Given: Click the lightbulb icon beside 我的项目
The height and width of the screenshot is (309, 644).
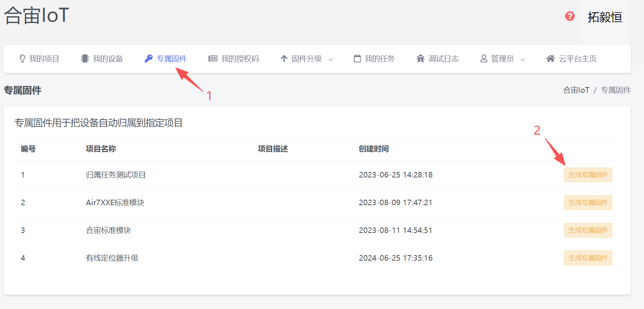Looking at the screenshot, I should pos(23,59).
